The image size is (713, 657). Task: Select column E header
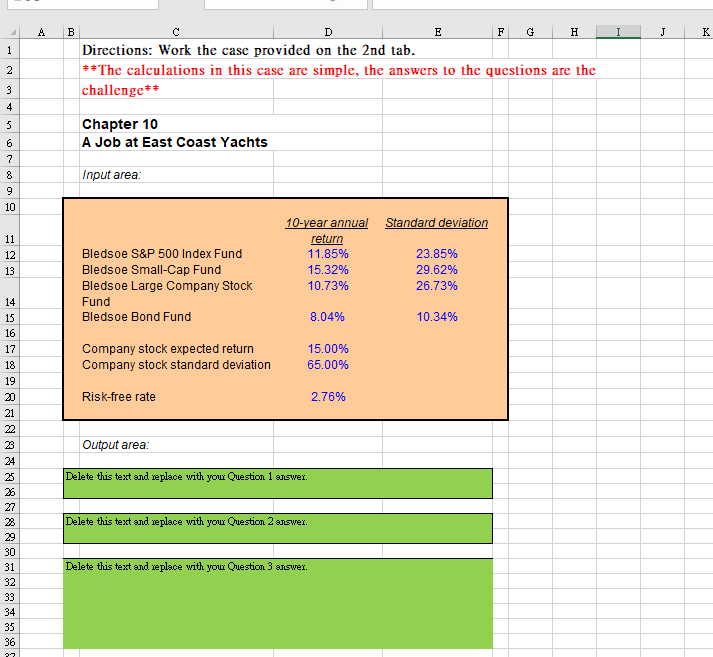click(x=437, y=32)
